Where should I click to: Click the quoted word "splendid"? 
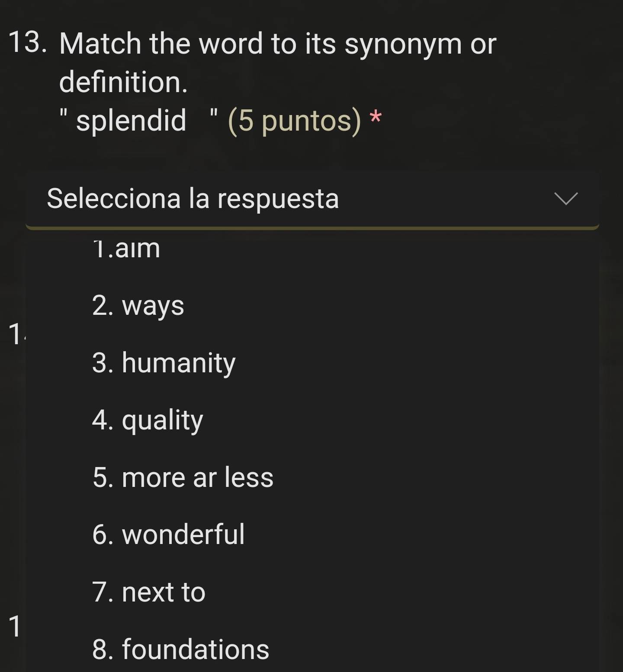click(131, 120)
